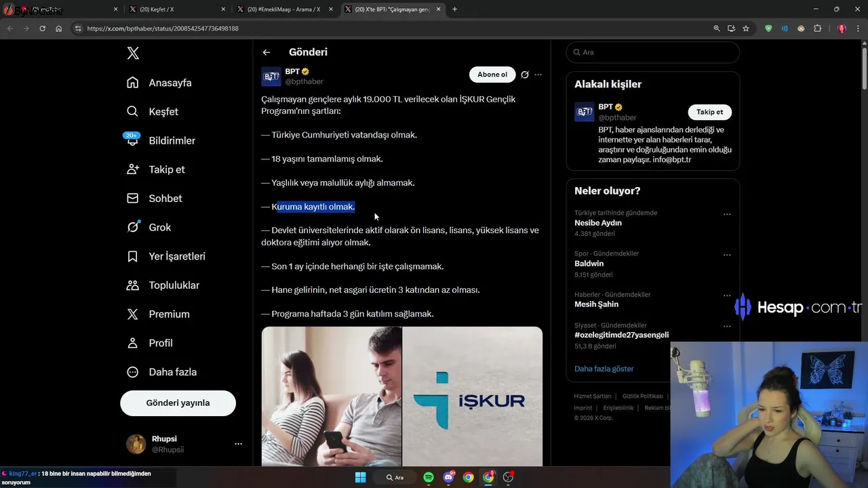Open Anasayfa home from the sidebar

click(159, 83)
